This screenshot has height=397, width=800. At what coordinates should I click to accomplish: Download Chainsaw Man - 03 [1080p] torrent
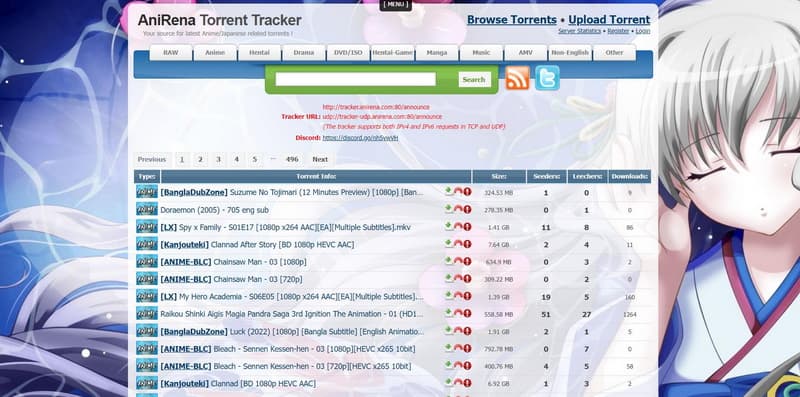coord(449,261)
